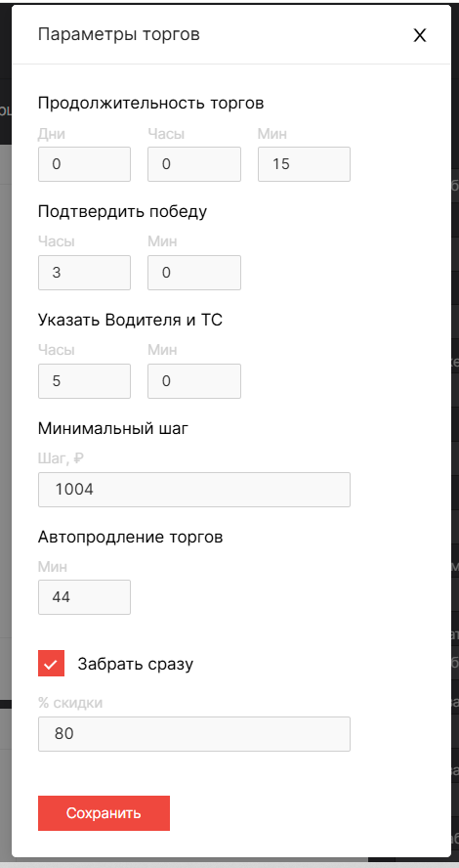Click Сохранить to save settings
This screenshot has height=868, width=459.
[x=104, y=813]
